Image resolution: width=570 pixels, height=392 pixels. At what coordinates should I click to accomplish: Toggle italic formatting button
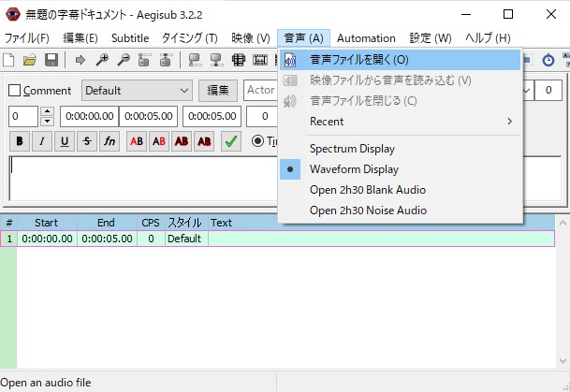(42, 141)
